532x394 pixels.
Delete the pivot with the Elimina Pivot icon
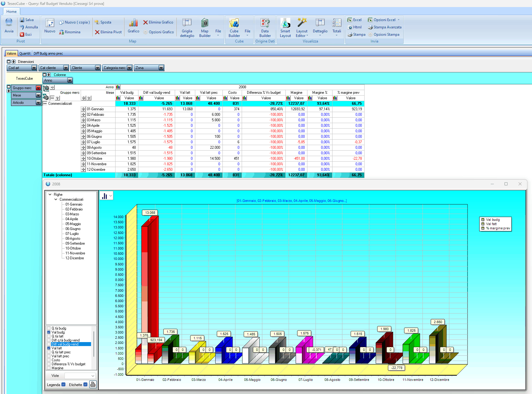click(97, 32)
